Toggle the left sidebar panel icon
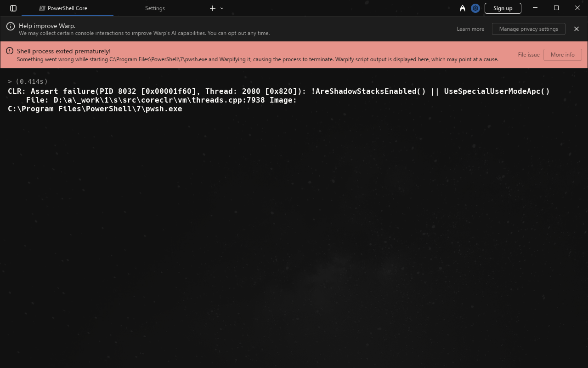This screenshot has width=588, height=368. click(x=13, y=8)
